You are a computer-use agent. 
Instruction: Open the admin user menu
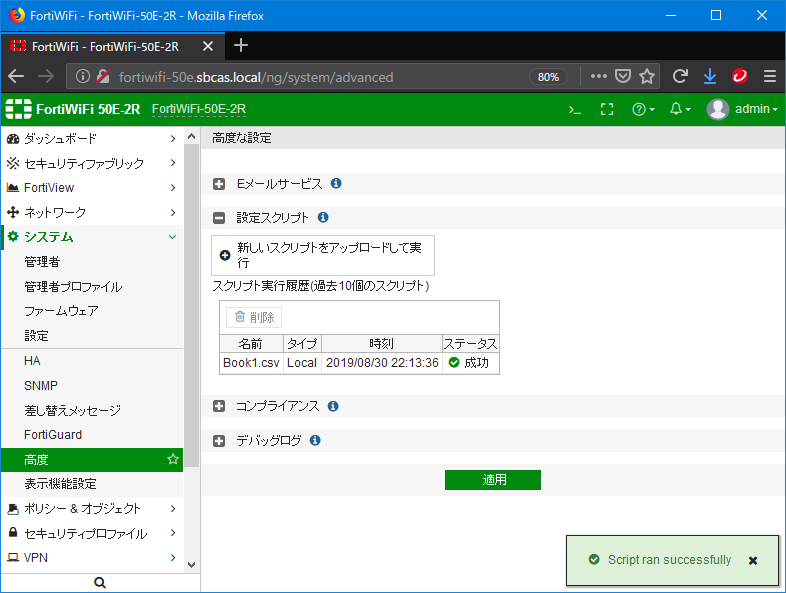pyautogui.click(x=742, y=109)
